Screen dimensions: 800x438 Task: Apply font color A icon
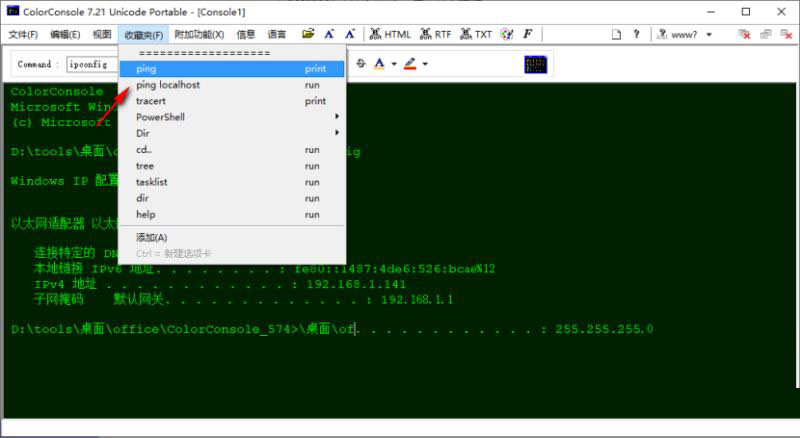click(x=379, y=64)
